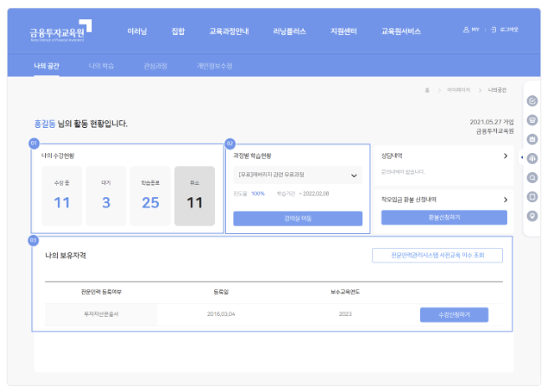Click the 나의 보유자격 heading
548x392 pixels.
click(66, 256)
